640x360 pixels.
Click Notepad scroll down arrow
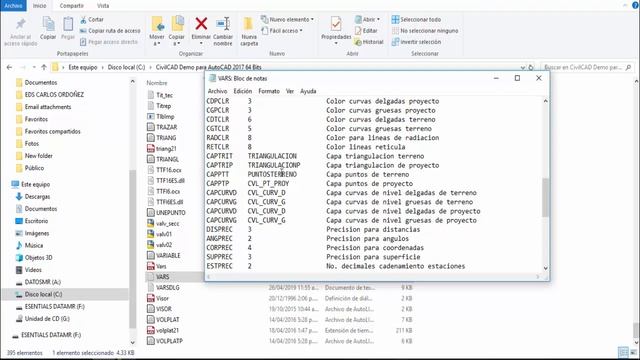pos(545,268)
